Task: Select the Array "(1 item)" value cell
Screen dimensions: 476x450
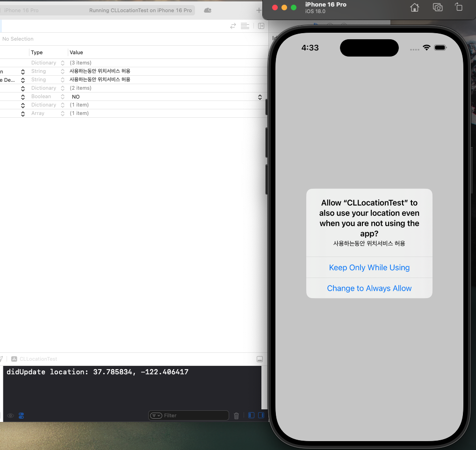Action: [79, 113]
